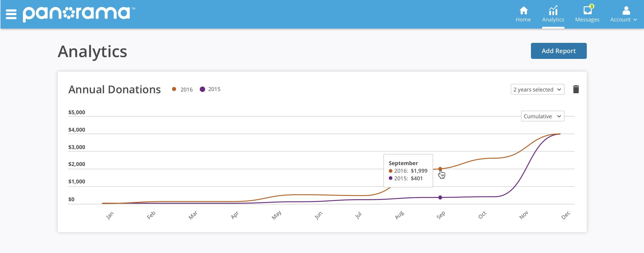Go to Home in top navigation
This screenshot has height=253, width=644.
(x=523, y=15)
